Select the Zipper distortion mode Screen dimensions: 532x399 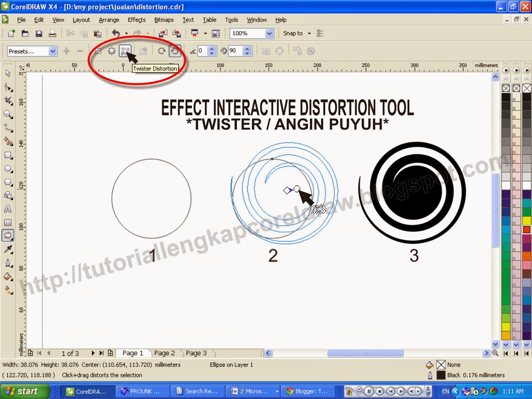(x=111, y=51)
